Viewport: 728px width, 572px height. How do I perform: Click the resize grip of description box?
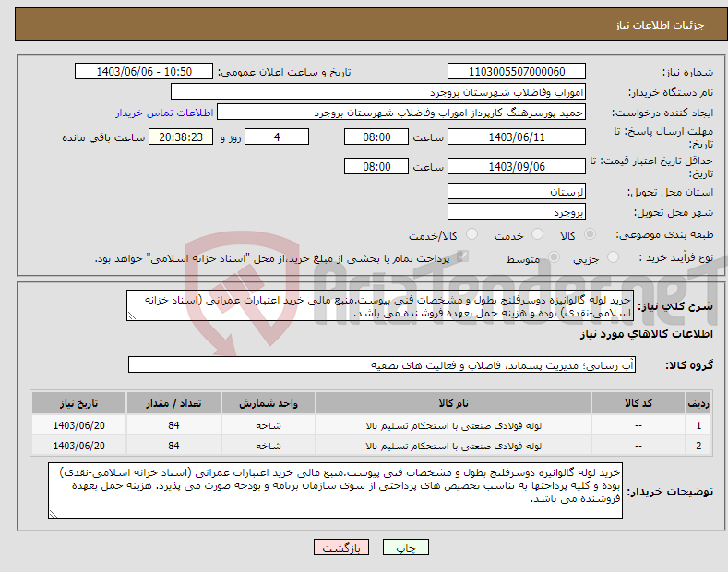pyautogui.click(x=132, y=316)
